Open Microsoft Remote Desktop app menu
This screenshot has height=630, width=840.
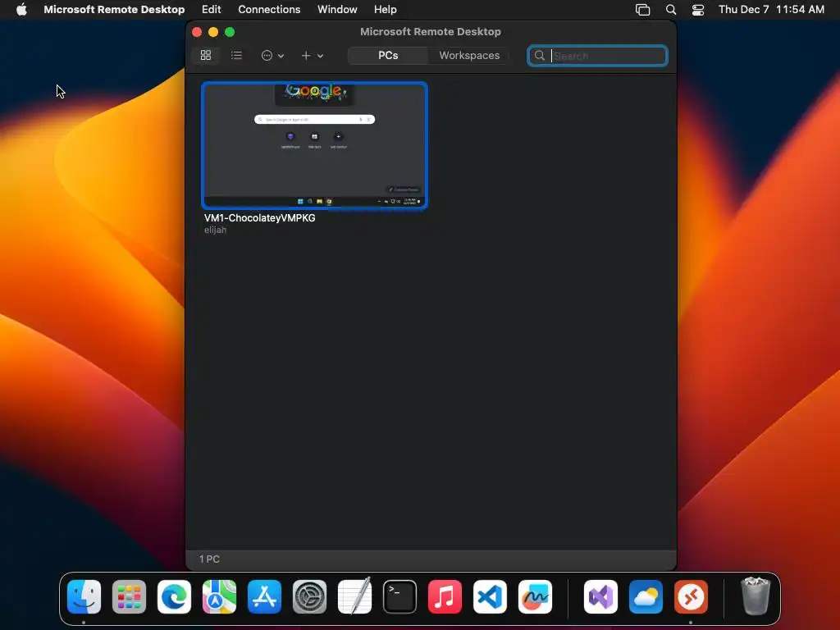coord(114,9)
